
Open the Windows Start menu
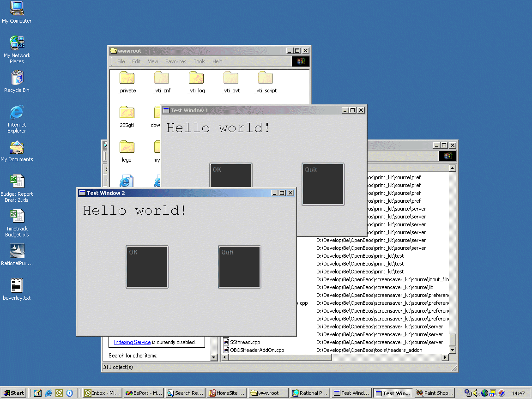[x=14, y=393]
